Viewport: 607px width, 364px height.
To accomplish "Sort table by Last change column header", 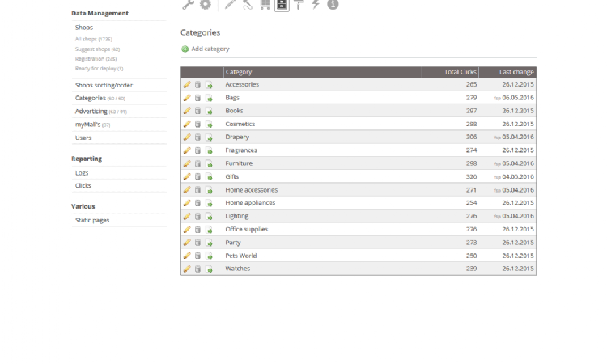I will [516, 72].
